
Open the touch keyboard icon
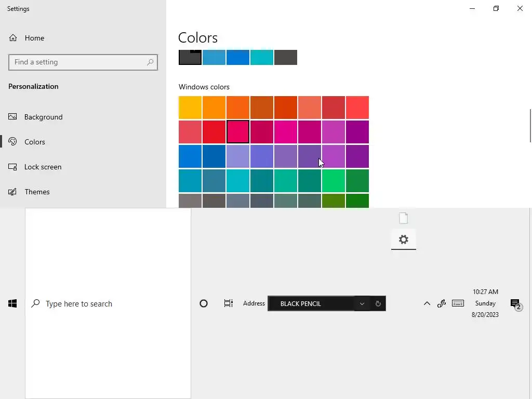[x=458, y=303]
